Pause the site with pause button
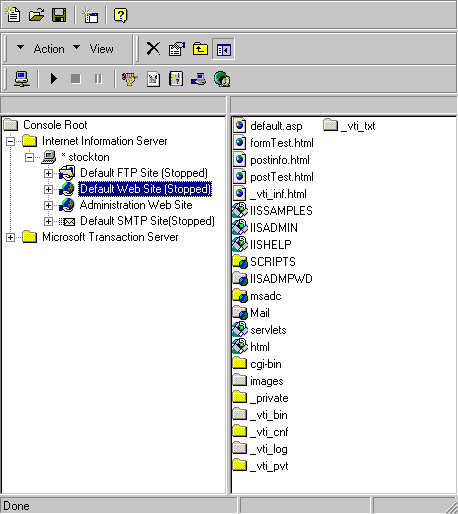This screenshot has width=458, height=514. point(98,79)
